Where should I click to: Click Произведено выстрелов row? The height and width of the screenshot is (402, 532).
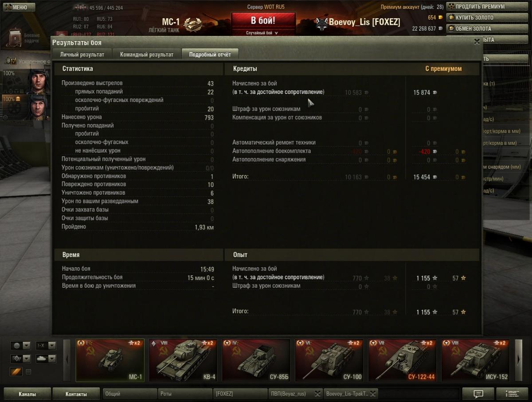tap(137, 83)
